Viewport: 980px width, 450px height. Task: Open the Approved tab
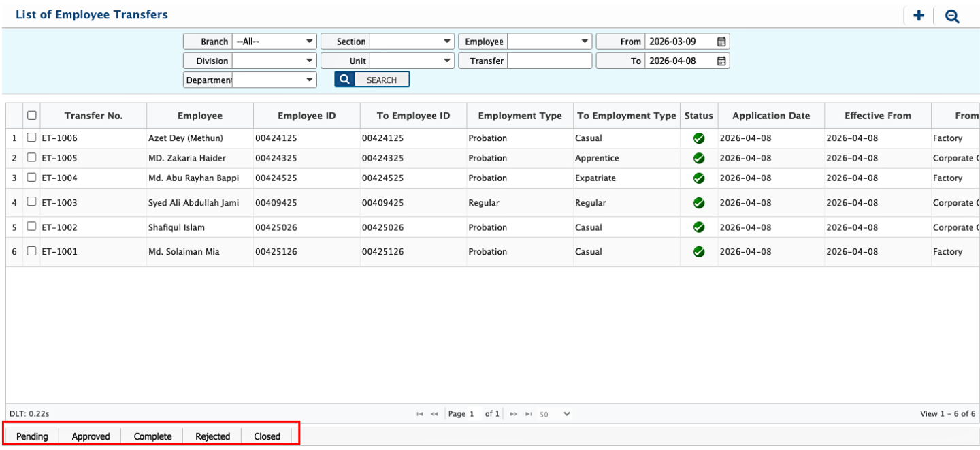(91, 436)
